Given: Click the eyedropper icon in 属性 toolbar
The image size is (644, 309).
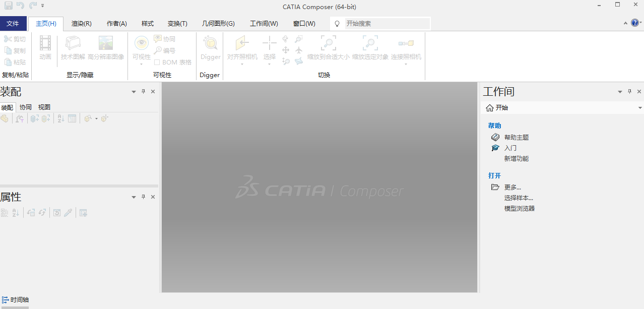Looking at the screenshot, I should click(x=68, y=213).
